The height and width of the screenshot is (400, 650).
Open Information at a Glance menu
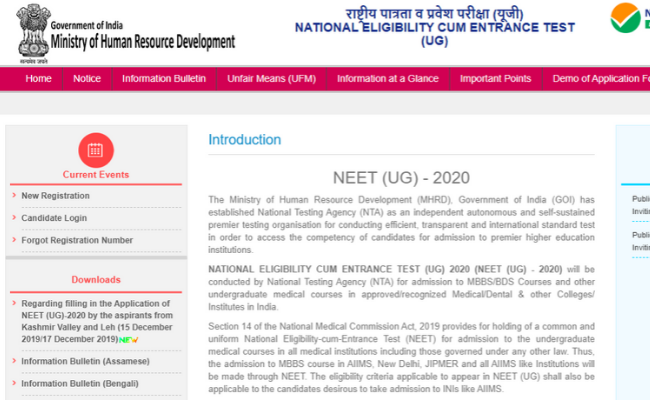(x=387, y=79)
